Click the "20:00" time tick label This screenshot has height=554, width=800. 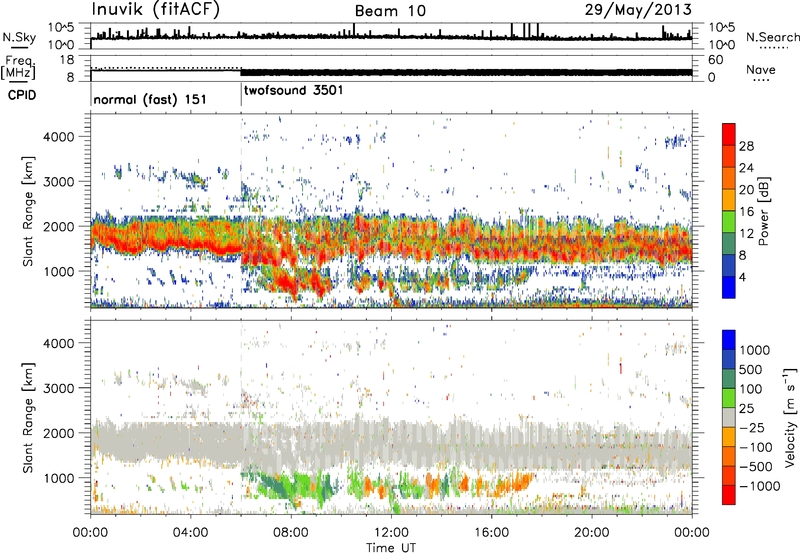(x=591, y=533)
